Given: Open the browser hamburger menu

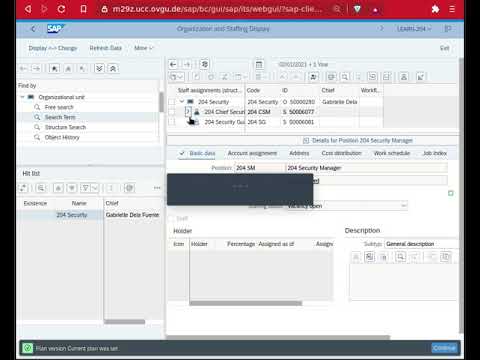Looking at the screenshot, I should 452,9.
